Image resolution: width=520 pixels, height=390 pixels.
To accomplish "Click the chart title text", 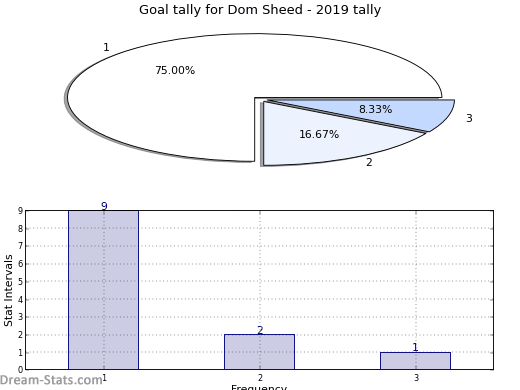I will (x=260, y=10).
